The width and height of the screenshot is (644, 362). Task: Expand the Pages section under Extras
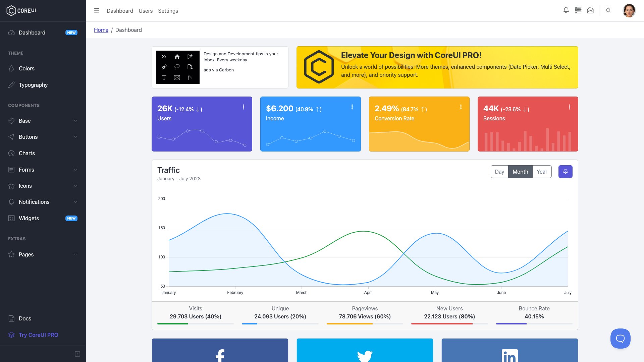[x=26, y=254]
